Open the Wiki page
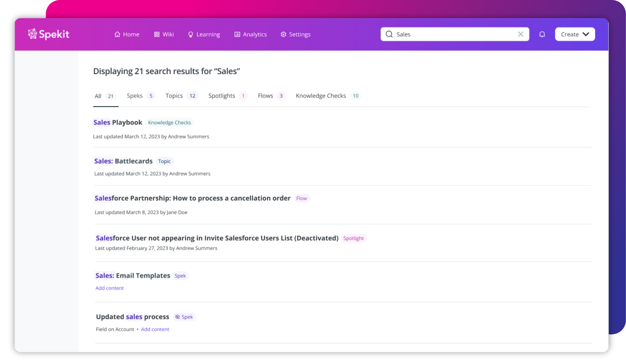The image size is (626, 364). [164, 34]
